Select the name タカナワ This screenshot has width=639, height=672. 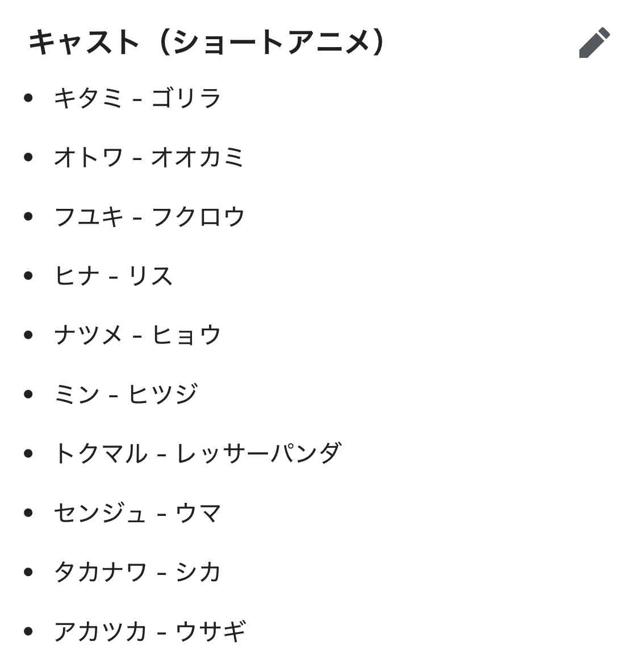101,572
